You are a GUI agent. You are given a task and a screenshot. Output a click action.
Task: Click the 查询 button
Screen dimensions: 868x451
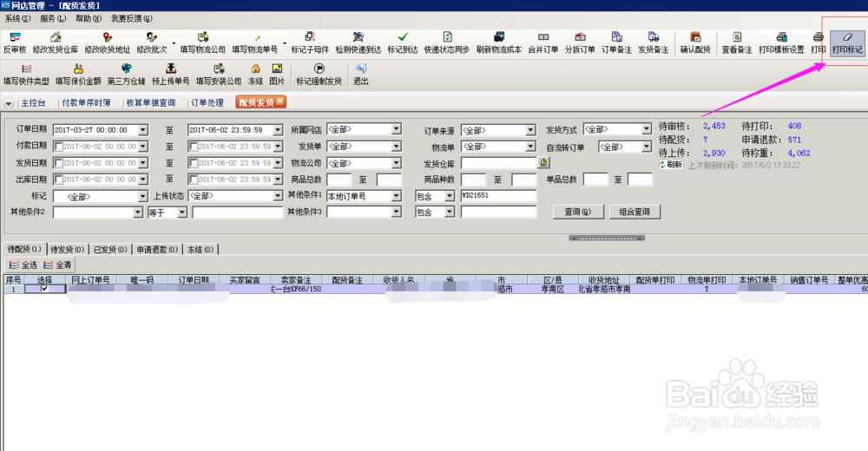[578, 212]
